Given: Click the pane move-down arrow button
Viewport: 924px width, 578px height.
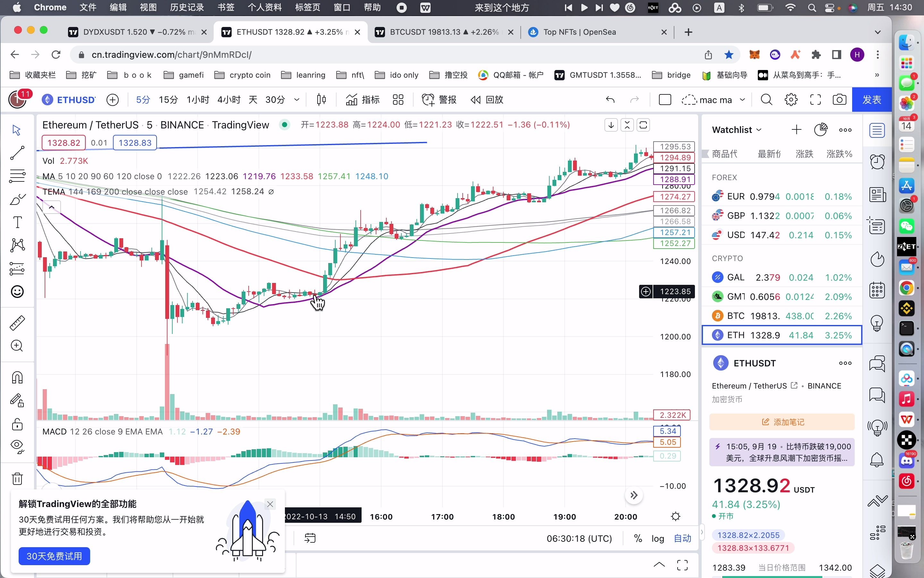Looking at the screenshot, I should (x=611, y=125).
